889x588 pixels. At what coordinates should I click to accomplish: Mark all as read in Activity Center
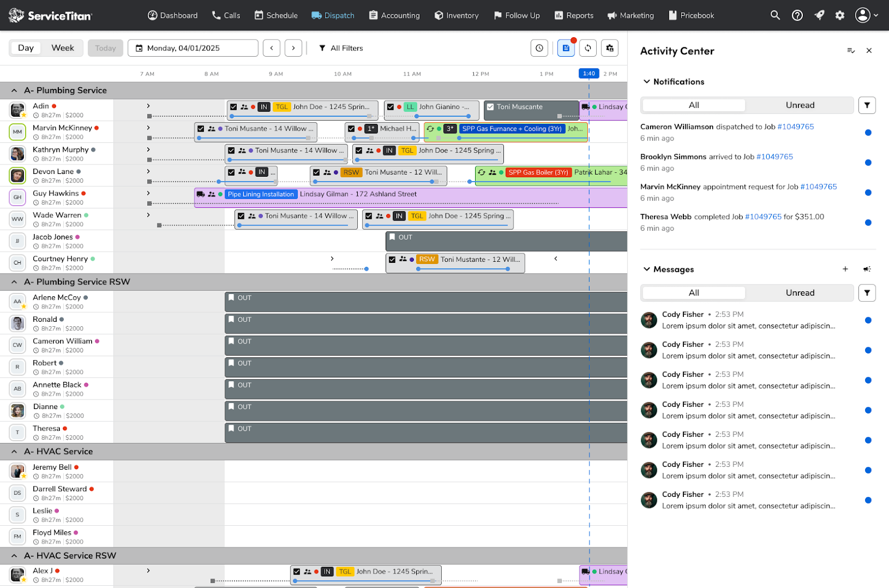tap(851, 51)
